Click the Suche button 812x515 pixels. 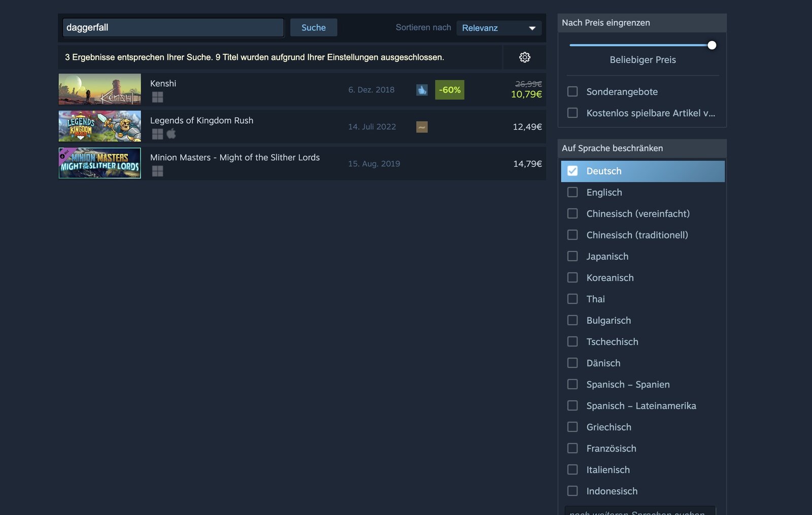(314, 27)
